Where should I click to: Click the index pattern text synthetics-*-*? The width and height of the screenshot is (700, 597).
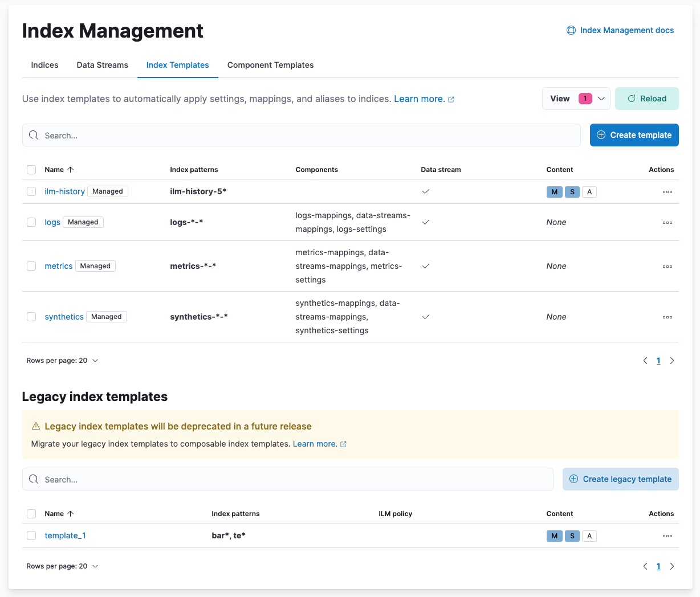199,317
